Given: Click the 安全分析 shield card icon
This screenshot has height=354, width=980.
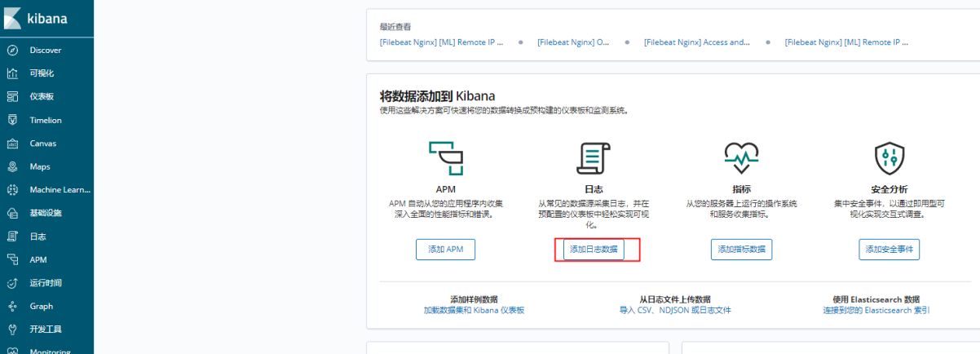Looking at the screenshot, I should 889,158.
